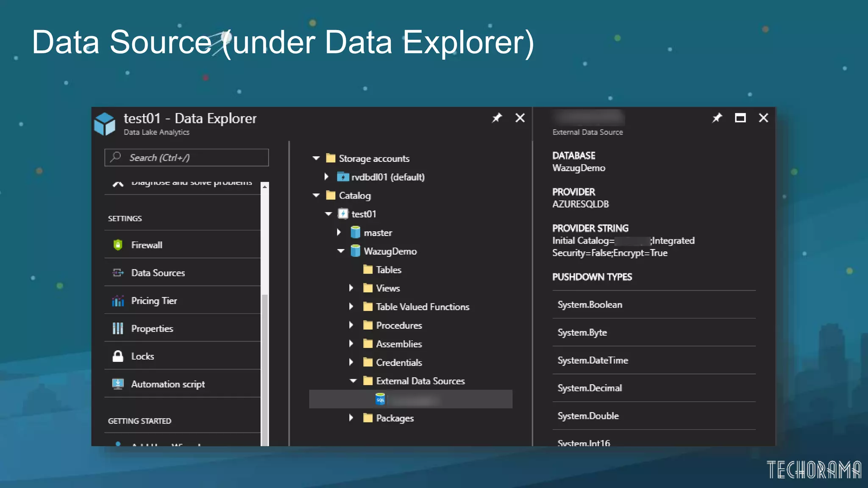Pin the External Data Source blade
The image size is (868, 488).
click(717, 118)
